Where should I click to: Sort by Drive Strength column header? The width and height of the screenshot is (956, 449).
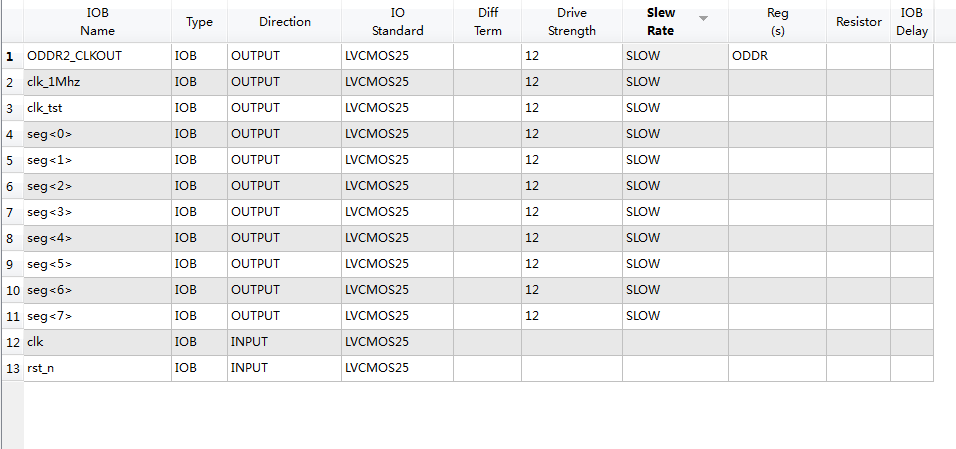[x=571, y=22]
